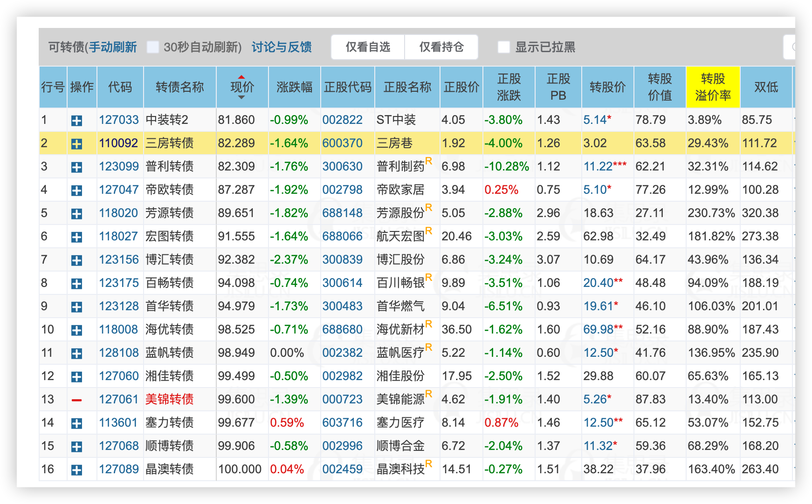812x504 pixels.
Task: Sort by 正股价 column header
Action: 461,87
